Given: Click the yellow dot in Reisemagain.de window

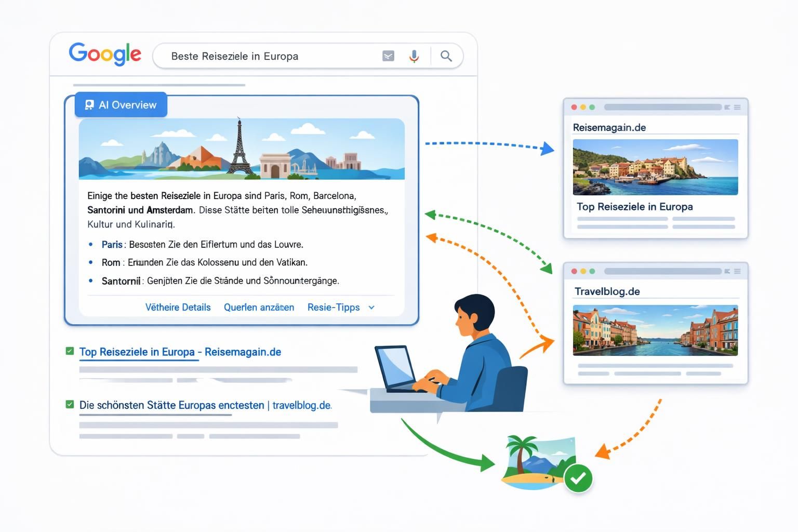Looking at the screenshot, I should point(583,107).
